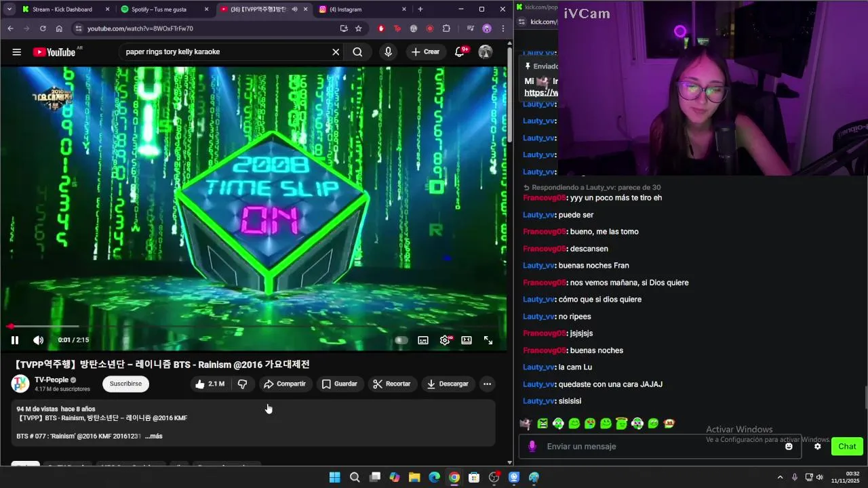Open Kick chat settings gear
The image size is (868, 488).
[818, 447]
